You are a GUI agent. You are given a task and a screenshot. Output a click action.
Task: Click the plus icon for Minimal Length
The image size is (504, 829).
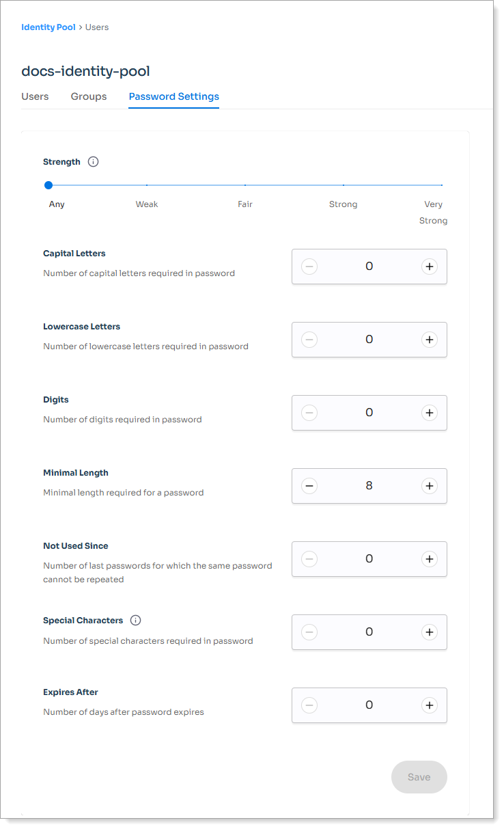430,486
